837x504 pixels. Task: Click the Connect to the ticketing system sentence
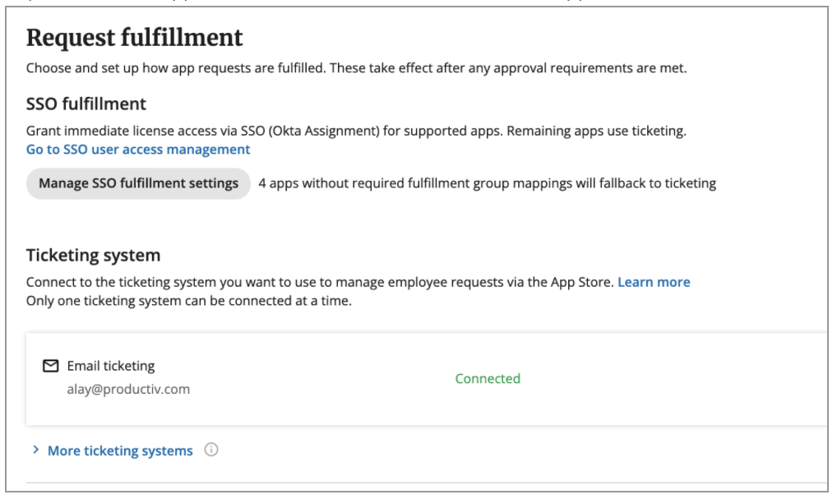tap(320, 282)
